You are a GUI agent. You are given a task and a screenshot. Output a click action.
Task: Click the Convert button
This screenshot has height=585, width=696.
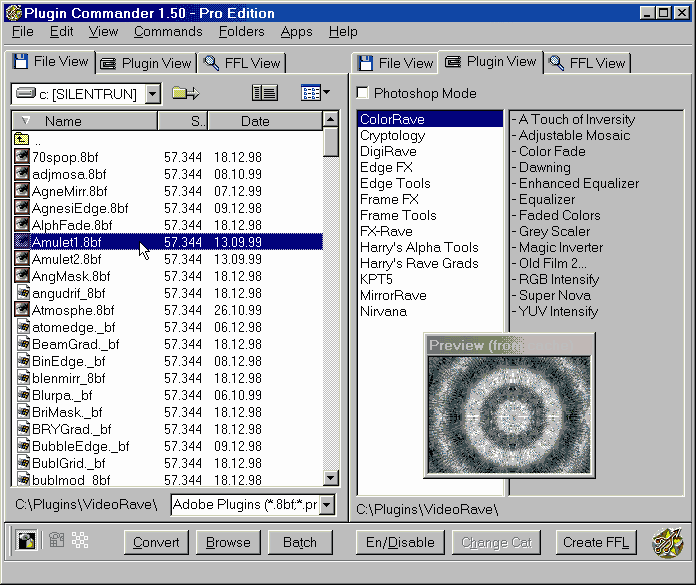coord(156,542)
